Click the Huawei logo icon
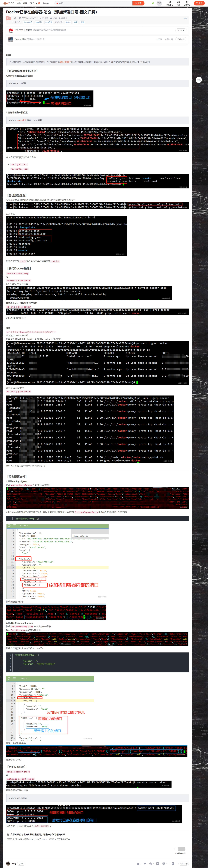This screenshot has width=208, height=868. point(11,30)
